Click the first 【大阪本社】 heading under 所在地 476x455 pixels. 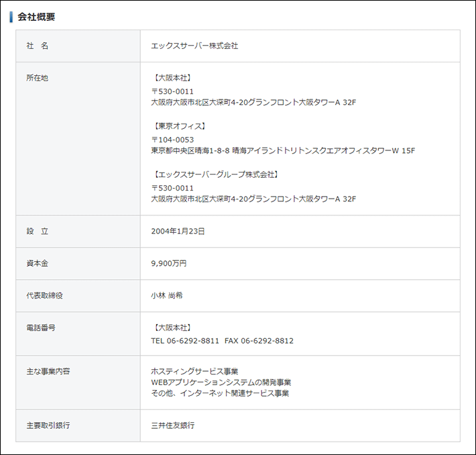point(172,78)
